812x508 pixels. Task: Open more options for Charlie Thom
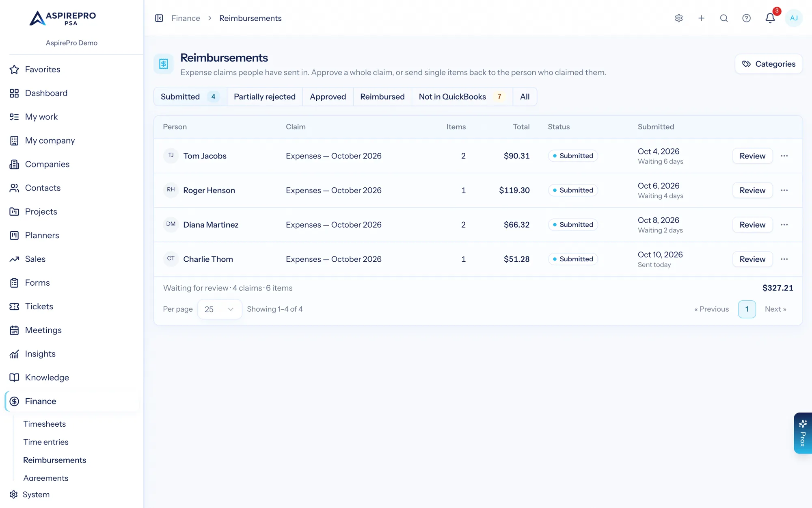784,259
